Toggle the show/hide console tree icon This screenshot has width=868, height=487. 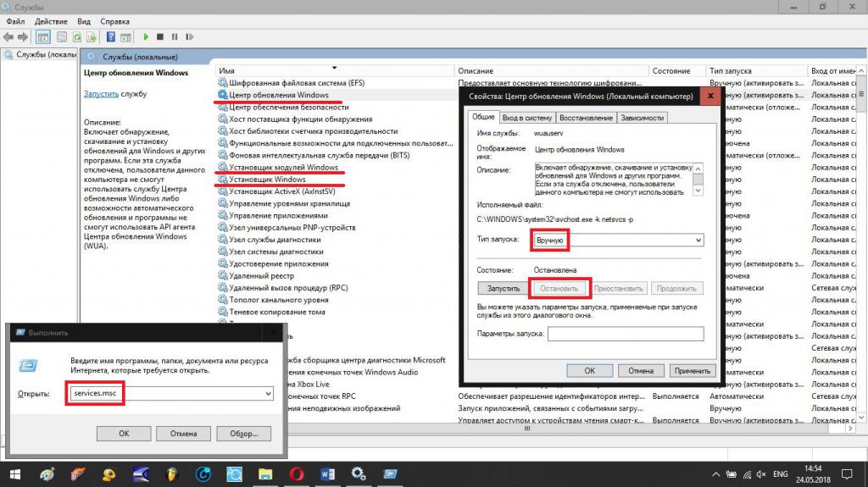[x=42, y=37]
